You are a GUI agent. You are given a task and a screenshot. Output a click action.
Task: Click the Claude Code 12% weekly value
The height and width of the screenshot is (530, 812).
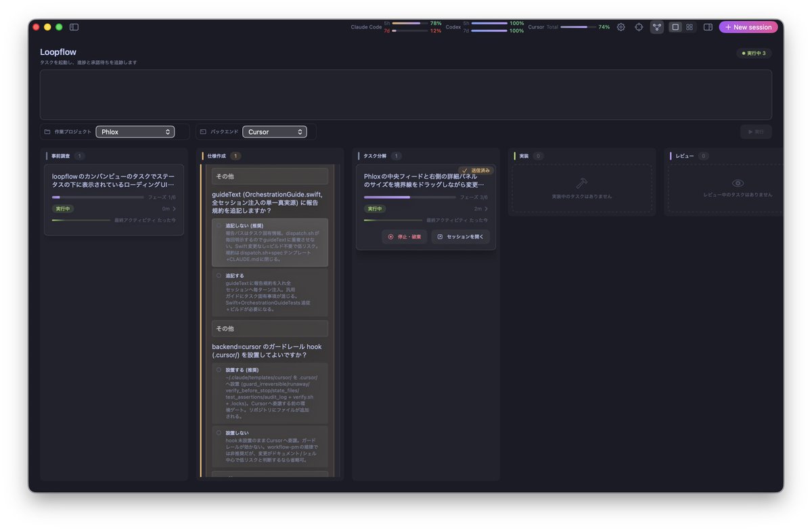click(x=436, y=30)
